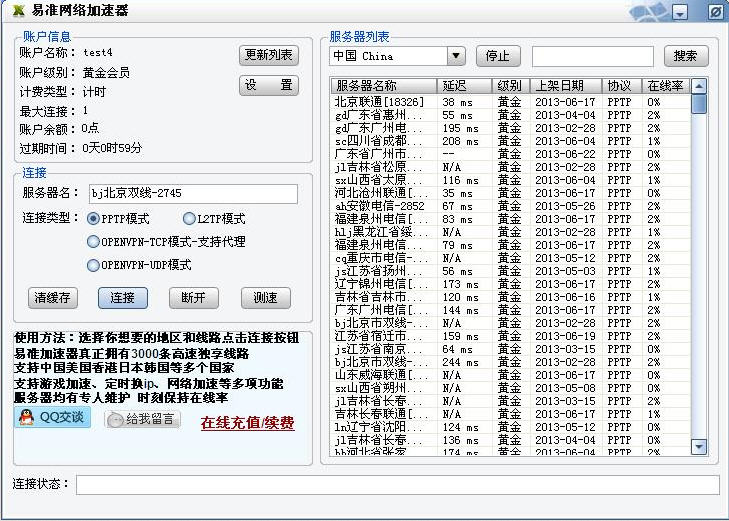The height and width of the screenshot is (521, 729).
Task: Sort list by 协议 column header
Action: click(x=622, y=86)
